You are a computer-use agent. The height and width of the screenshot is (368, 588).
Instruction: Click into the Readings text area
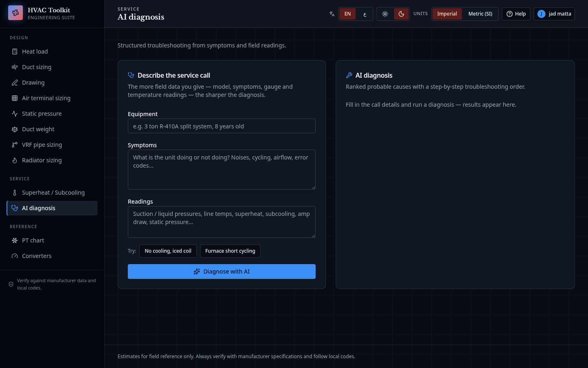[x=222, y=222]
